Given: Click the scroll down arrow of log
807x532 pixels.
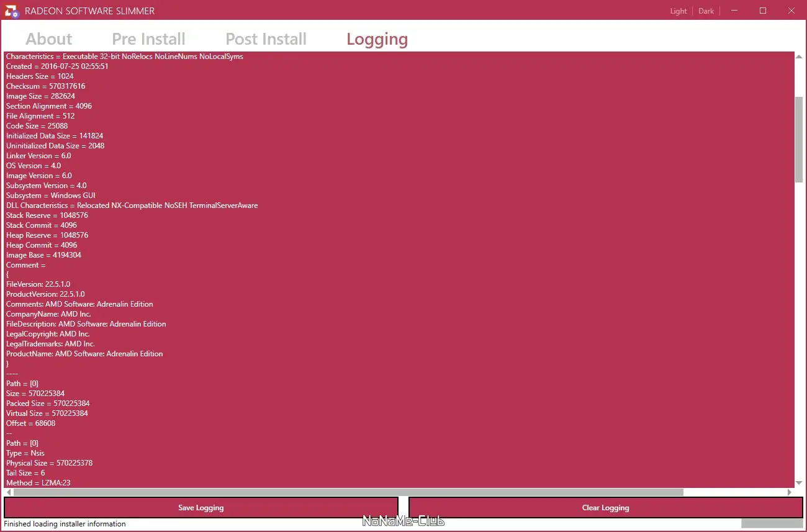Looking at the screenshot, I should [x=799, y=483].
